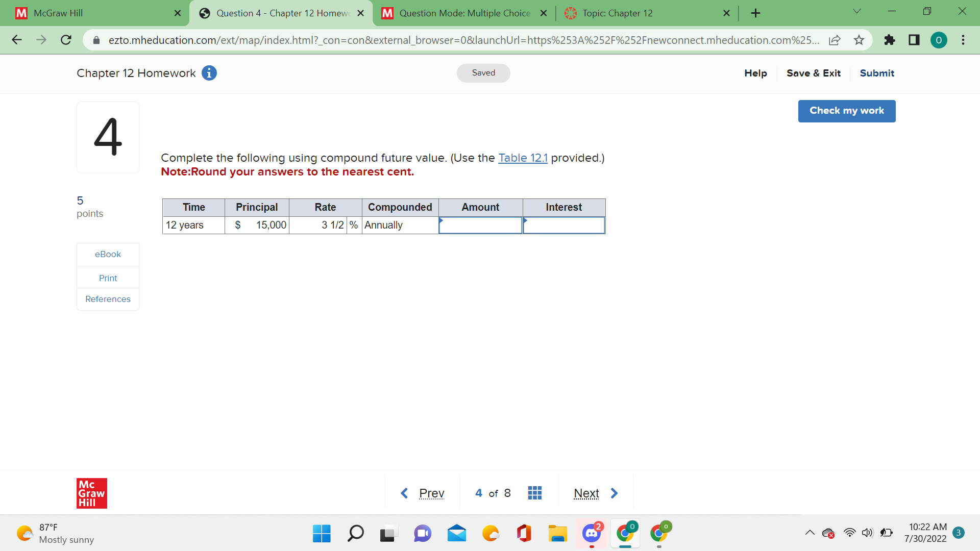
Task: Switch to the Topic: Chapter 12 tab
Action: pyautogui.click(x=618, y=13)
